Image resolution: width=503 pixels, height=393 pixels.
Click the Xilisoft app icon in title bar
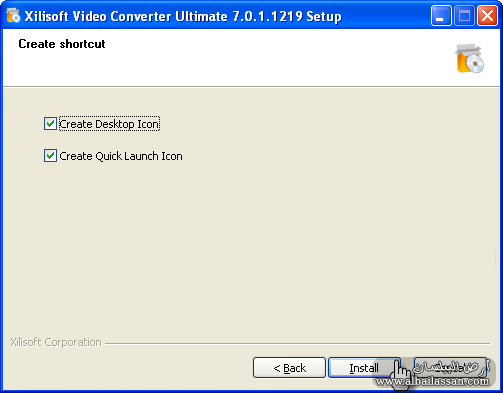(13, 15)
